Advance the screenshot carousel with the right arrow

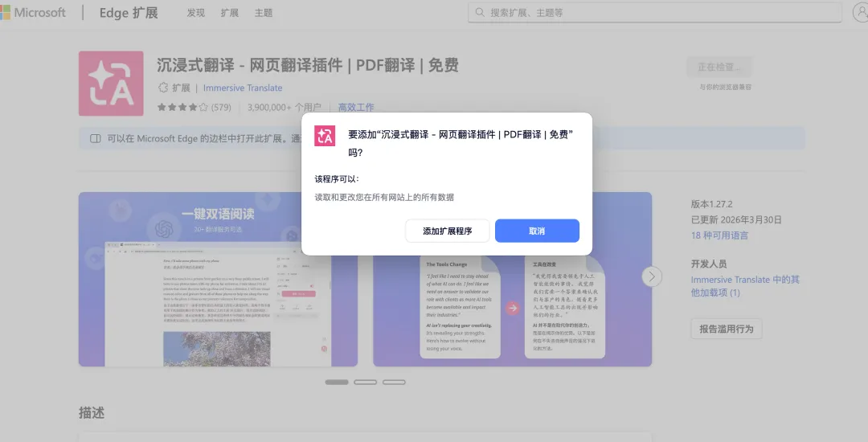coord(652,276)
